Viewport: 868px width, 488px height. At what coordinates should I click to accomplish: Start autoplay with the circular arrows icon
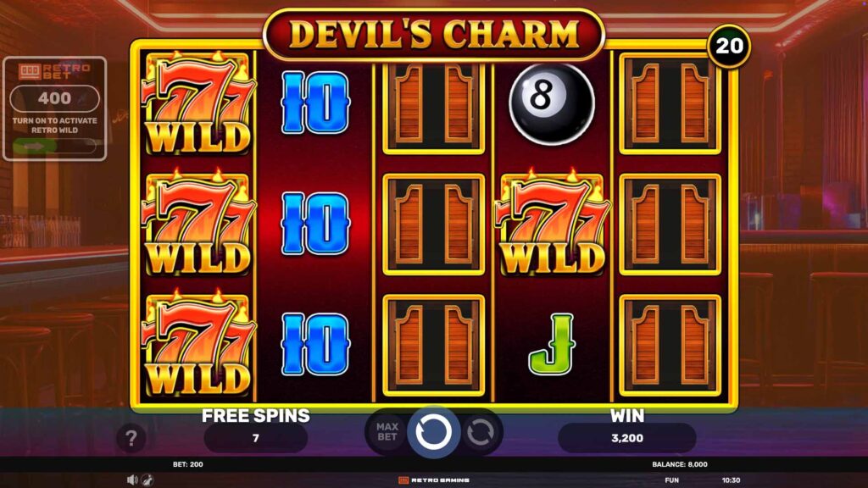480,432
